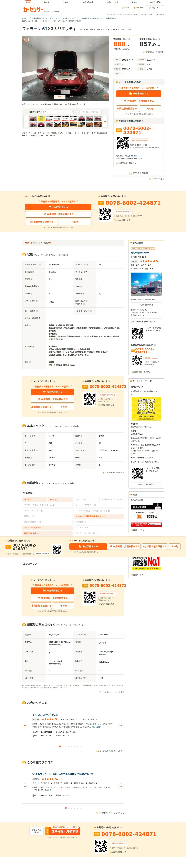Viewport: 186px width, 868px height.
Task: Go to next review in この車種のクチコミ
Action: 121,786
